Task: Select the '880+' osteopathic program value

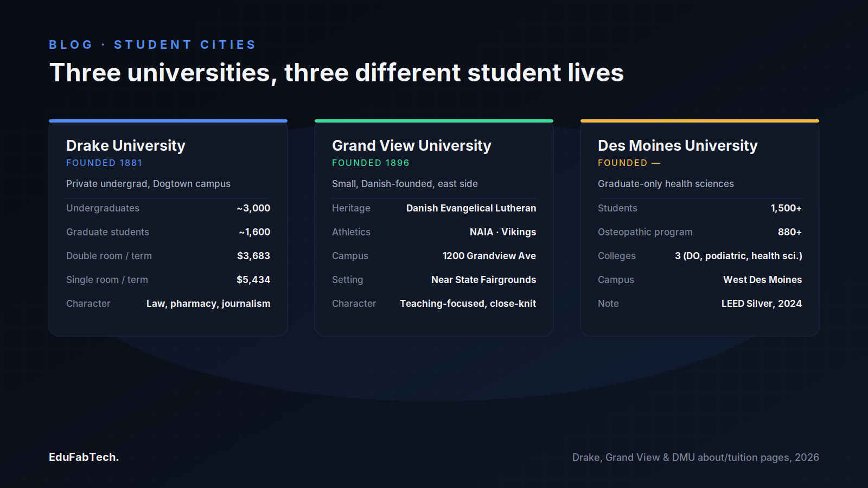Action: point(790,232)
